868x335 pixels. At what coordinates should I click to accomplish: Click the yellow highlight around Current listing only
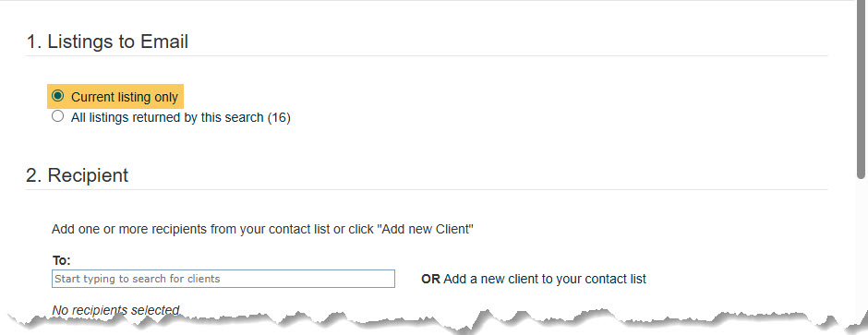pos(115,97)
